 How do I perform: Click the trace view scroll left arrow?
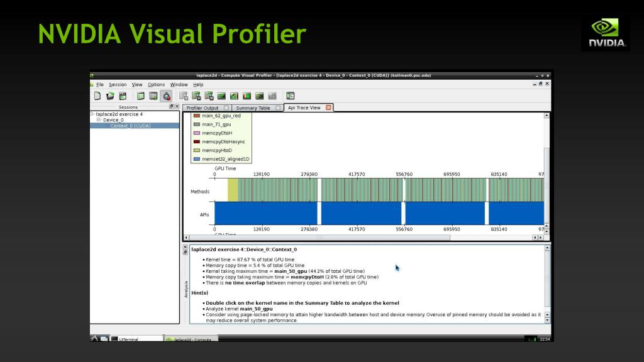click(186, 237)
